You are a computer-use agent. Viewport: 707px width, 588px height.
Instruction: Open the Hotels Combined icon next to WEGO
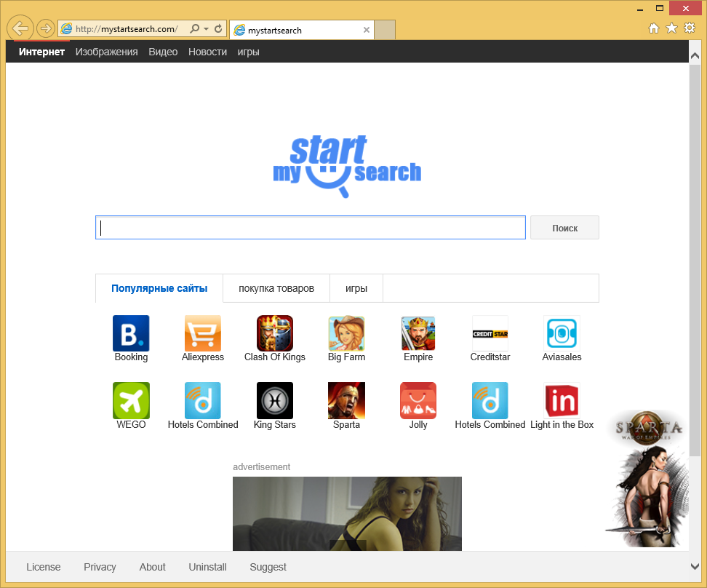click(x=203, y=401)
